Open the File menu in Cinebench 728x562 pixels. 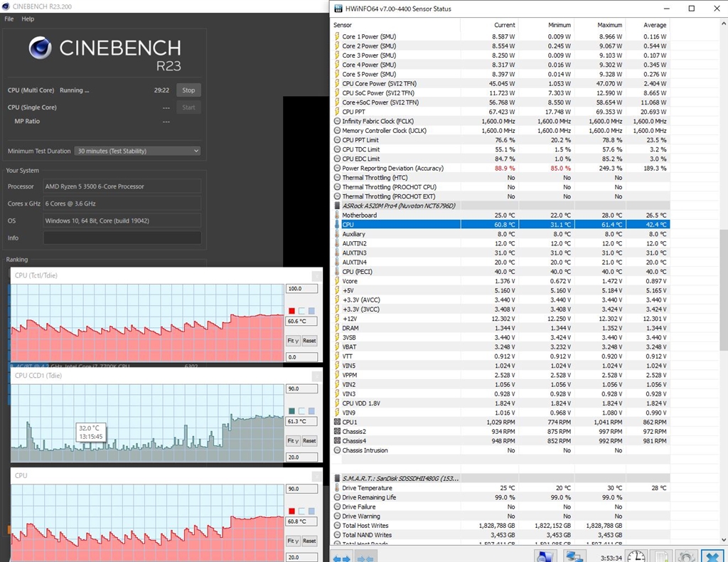point(9,19)
